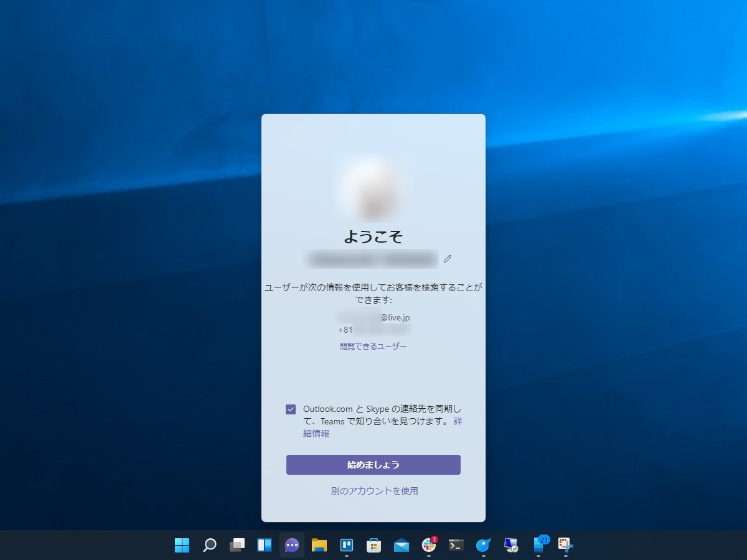Select 別のアカウントを使用 link
747x560 pixels.
coord(373,491)
